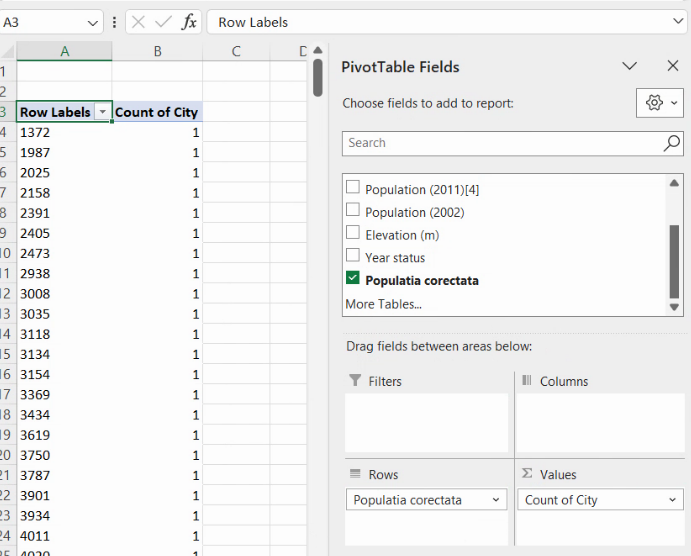The image size is (691, 556).
Task: Close the PivotTable Fields pane
Action: [672, 66]
